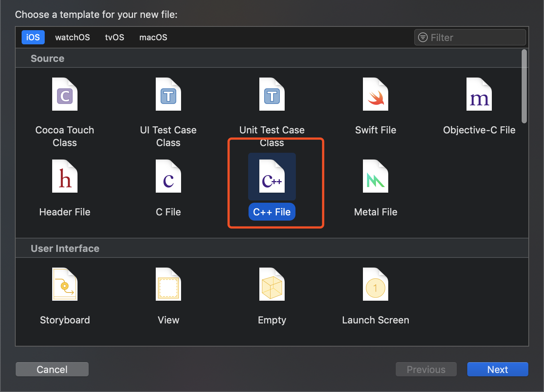Click the "Swift File" label
Image resolution: width=544 pixels, height=392 pixels.
(x=376, y=130)
